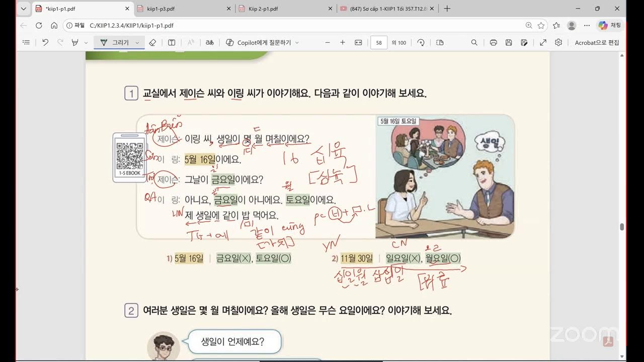The width and height of the screenshot is (644, 362).
Task: Rotate the PDF page
Action: pyautogui.click(x=421, y=43)
